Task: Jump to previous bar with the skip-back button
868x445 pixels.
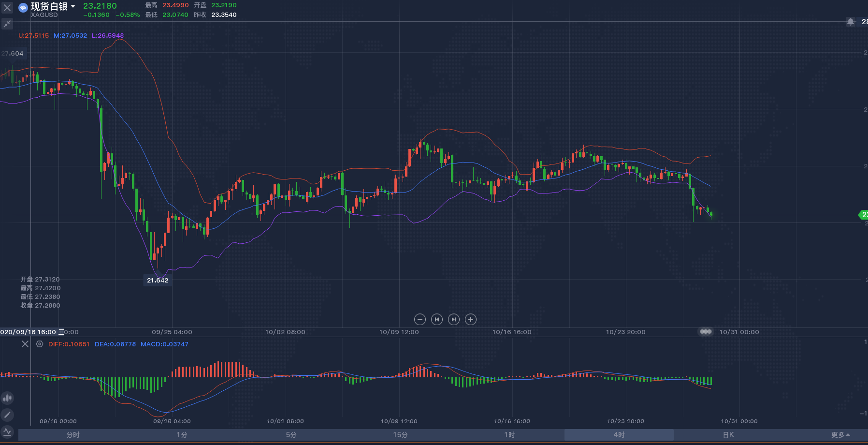Action: 437,319
